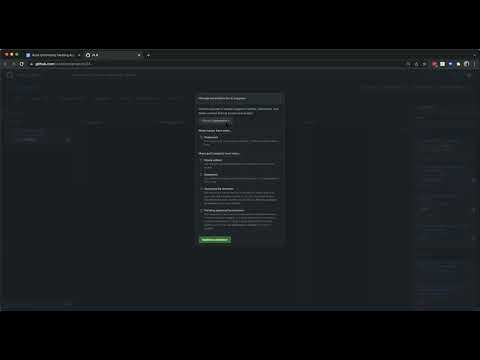Click the GitHub logo in the page header
The height and width of the screenshot is (360, 480).
tap(10, 75)
